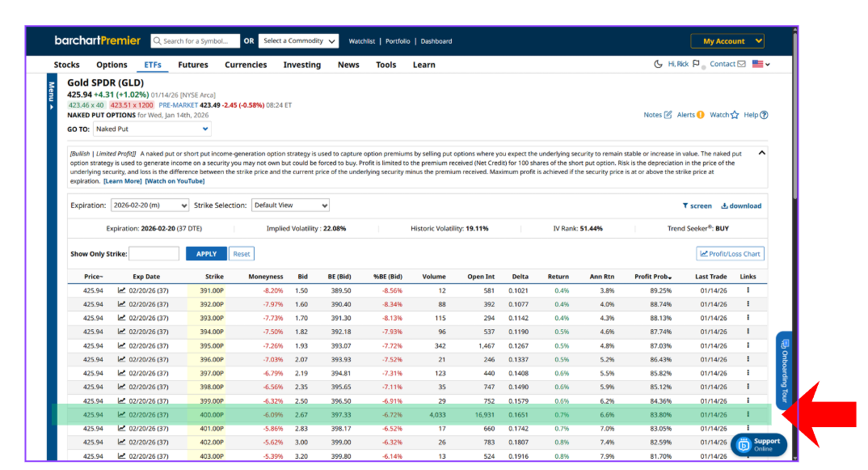This screenshot has width=868, height=470.
Task: Collapse the strategy description with the chevron
Action: (x=761, y=152)
